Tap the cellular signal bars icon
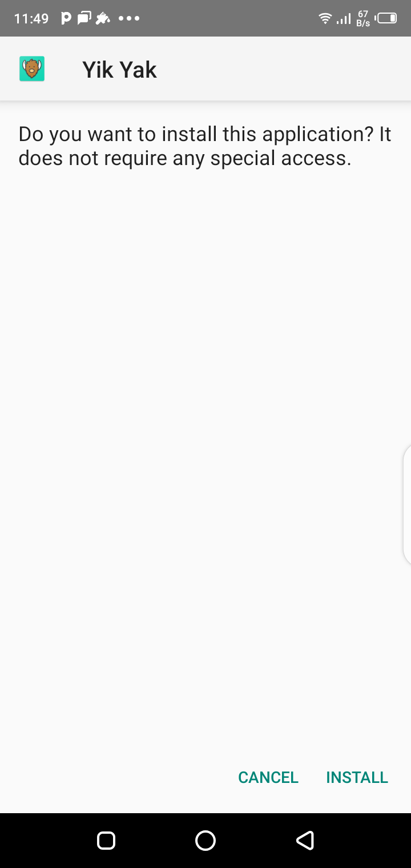This screenshot has width=411, height=868. point(344,19)
